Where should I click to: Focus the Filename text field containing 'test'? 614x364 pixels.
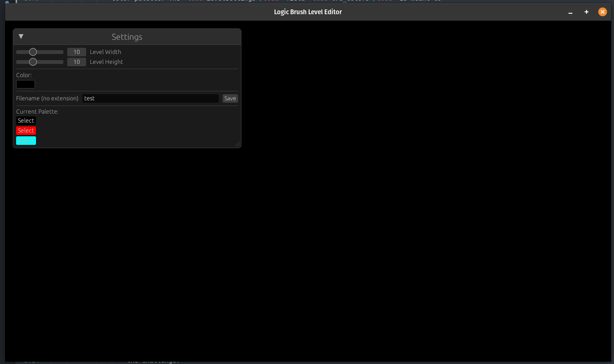150,98
